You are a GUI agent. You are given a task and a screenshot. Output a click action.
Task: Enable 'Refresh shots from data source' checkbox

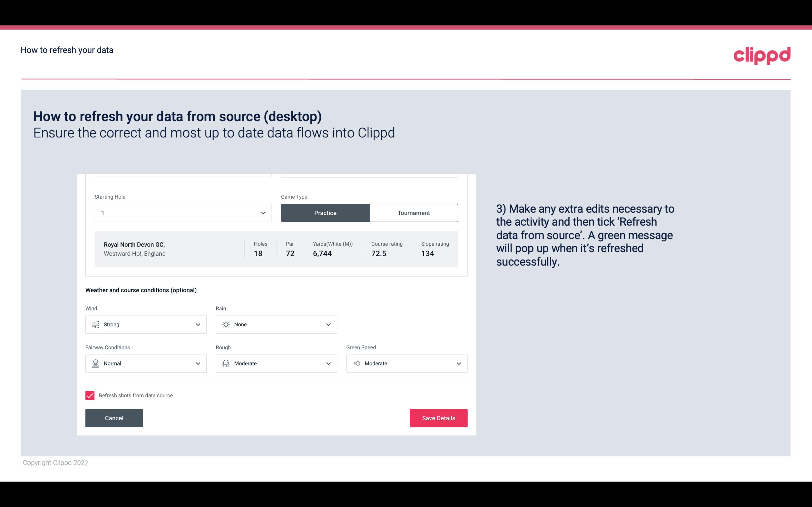[x=89, y=395]
